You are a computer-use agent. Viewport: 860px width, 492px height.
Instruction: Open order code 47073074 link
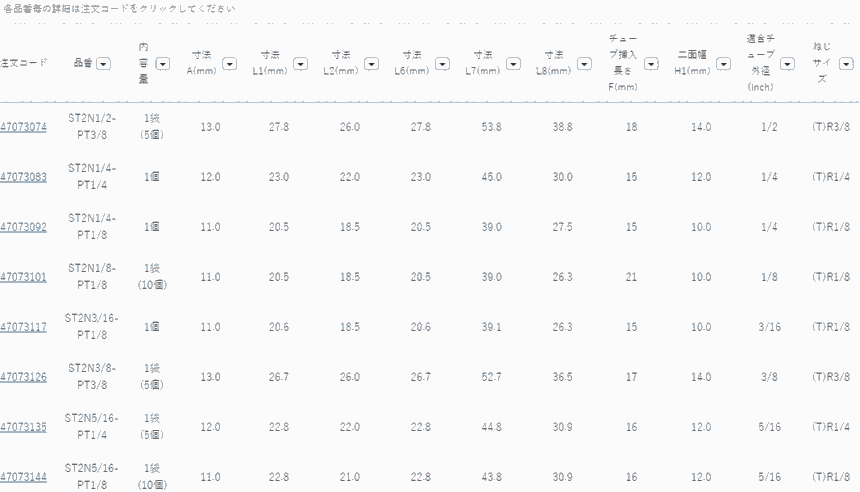(x=23, y=127)
